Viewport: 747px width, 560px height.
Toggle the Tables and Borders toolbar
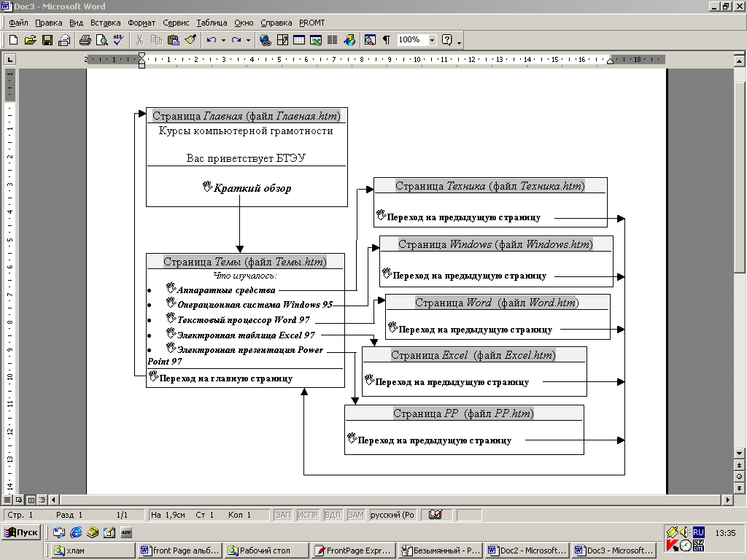pos(282,40)
